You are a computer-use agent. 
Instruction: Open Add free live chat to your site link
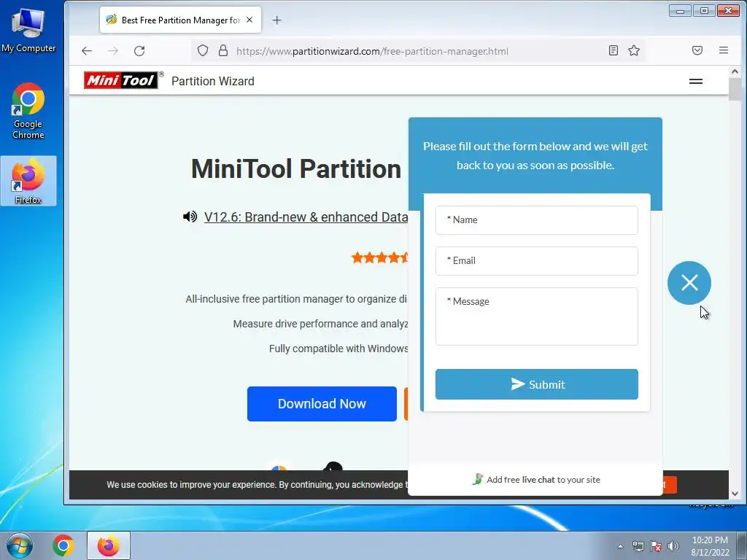536,480
